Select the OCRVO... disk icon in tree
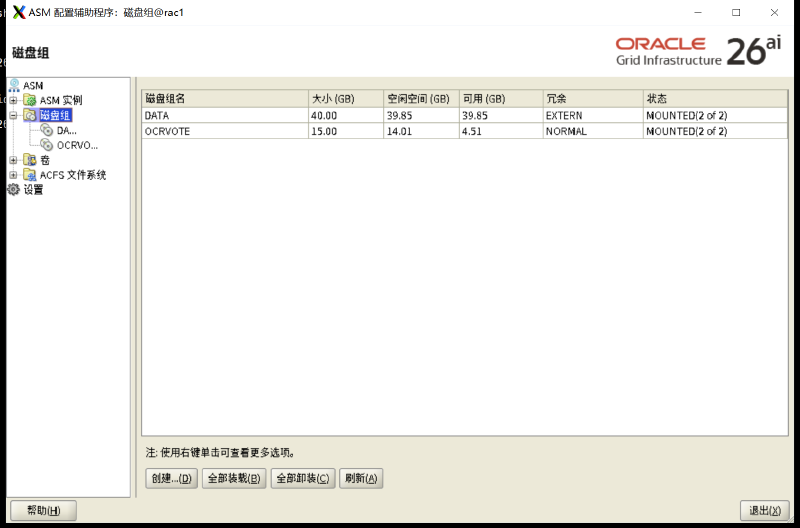This screenshot has width=800, height=528. click(x=47, y=145)
